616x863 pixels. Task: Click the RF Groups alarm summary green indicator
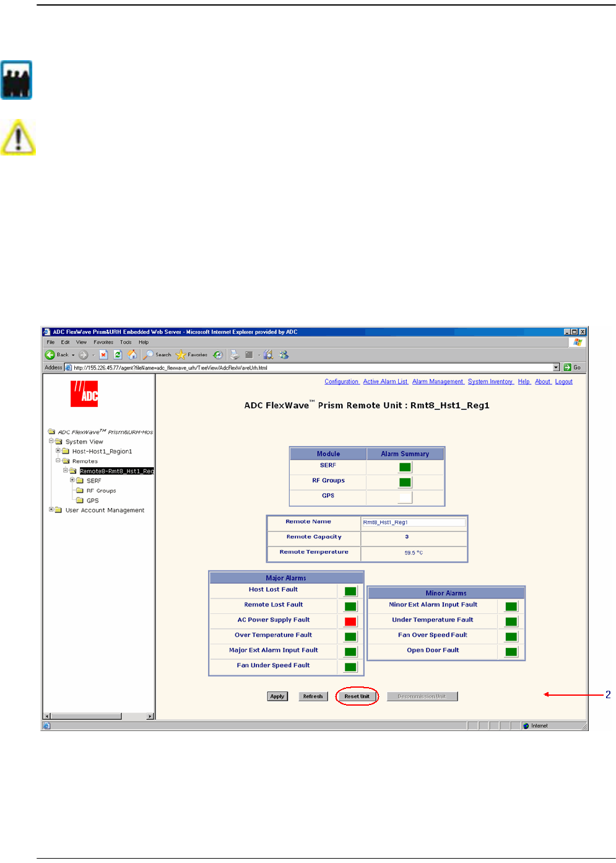pyautogui.click(x=405, y=483)
